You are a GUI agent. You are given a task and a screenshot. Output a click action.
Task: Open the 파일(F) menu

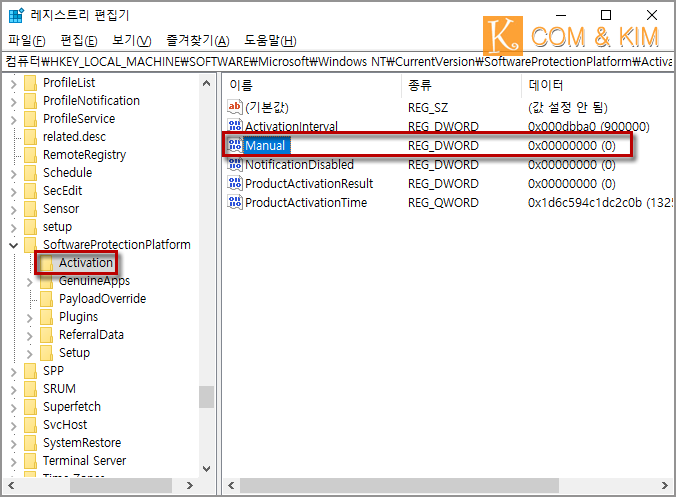[26, 41]
